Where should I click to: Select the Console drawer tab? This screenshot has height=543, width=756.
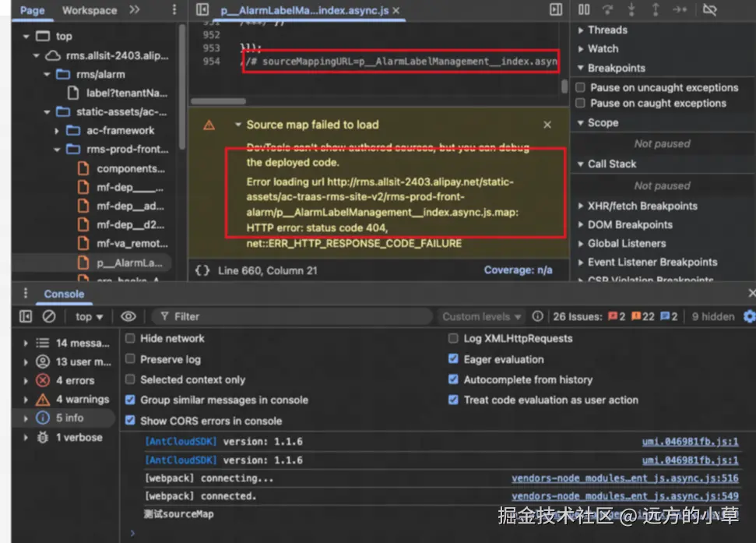click(x=64, y=294)
